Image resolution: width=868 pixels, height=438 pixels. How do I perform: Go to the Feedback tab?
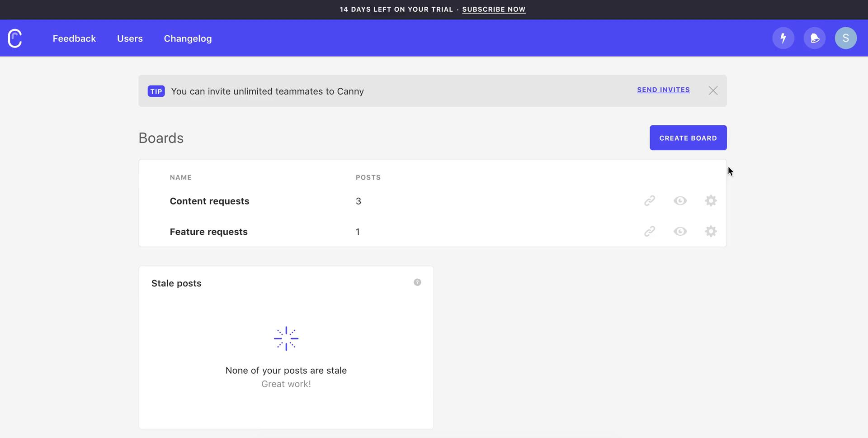[x=74, y=39]
